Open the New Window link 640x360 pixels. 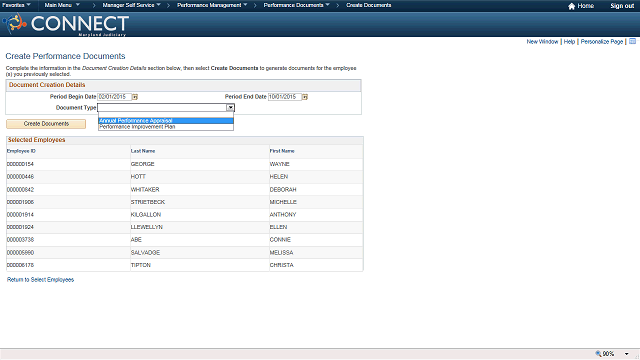pyautogui.click(x=542, y=42)
